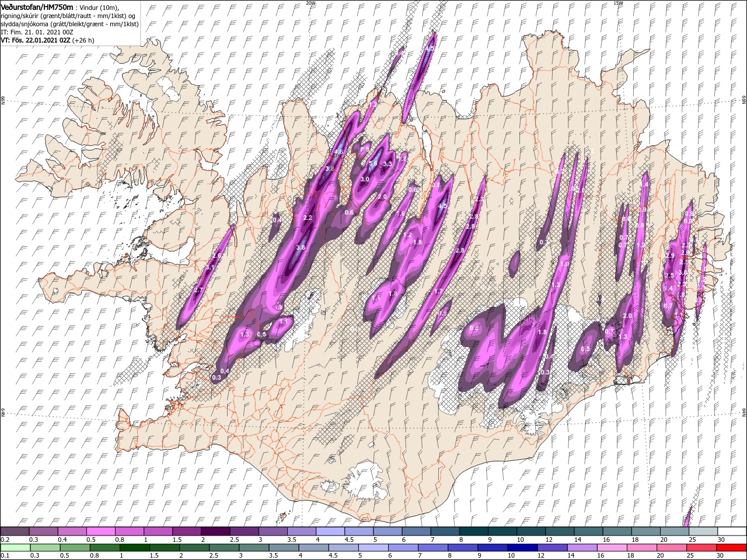
Task: Select lower legend swatch between 25 and 30
Action: coord(702,548)
